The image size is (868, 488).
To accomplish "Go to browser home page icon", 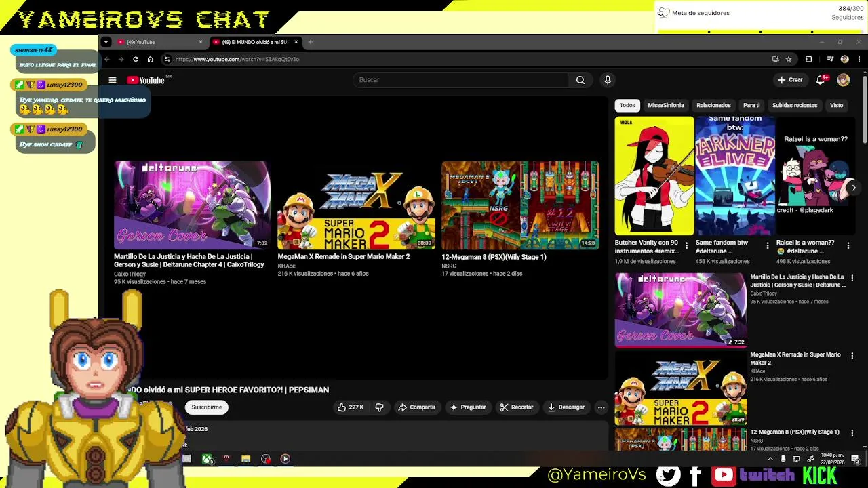I will point(150,59).
